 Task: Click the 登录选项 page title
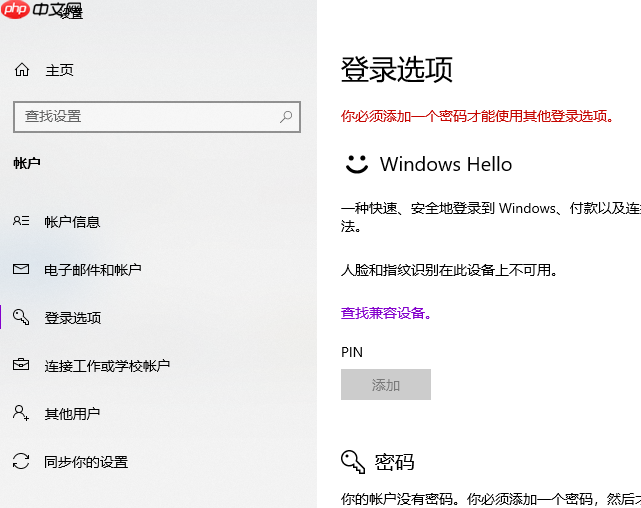[397, 69]
